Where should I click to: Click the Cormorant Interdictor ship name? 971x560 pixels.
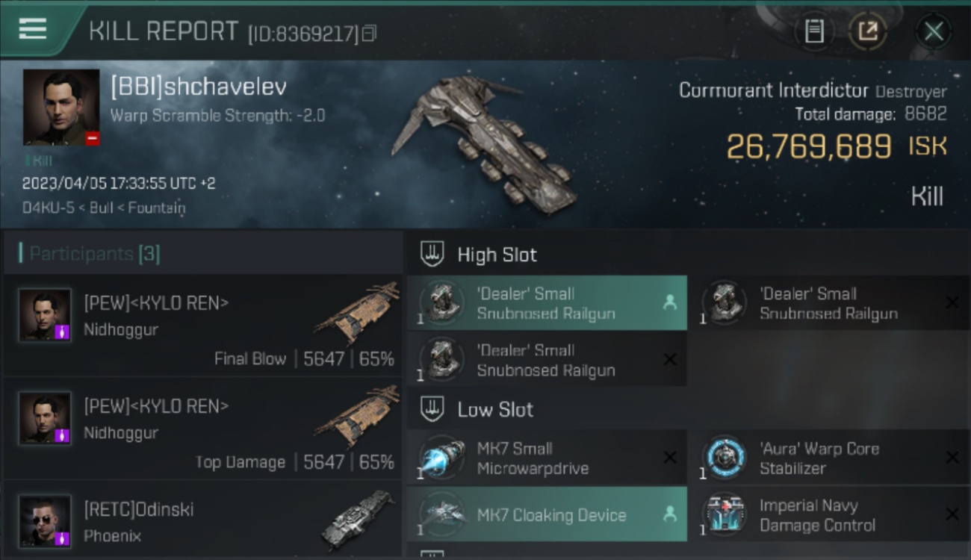[773, 91]
